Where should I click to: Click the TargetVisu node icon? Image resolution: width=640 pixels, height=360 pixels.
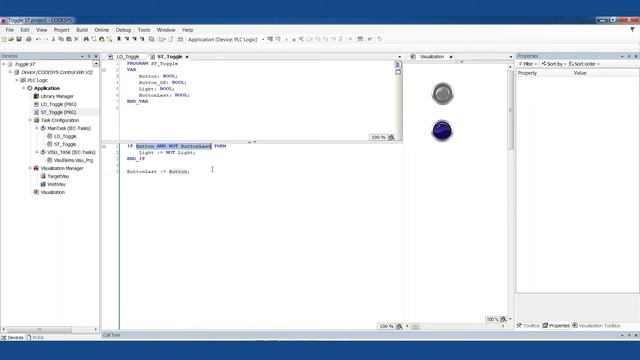(43, 176)
